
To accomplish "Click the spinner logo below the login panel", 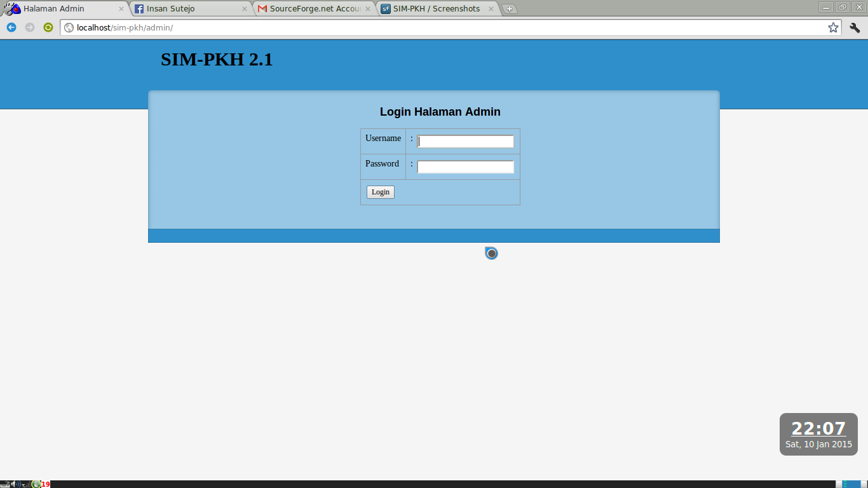I will pos(491,253).
